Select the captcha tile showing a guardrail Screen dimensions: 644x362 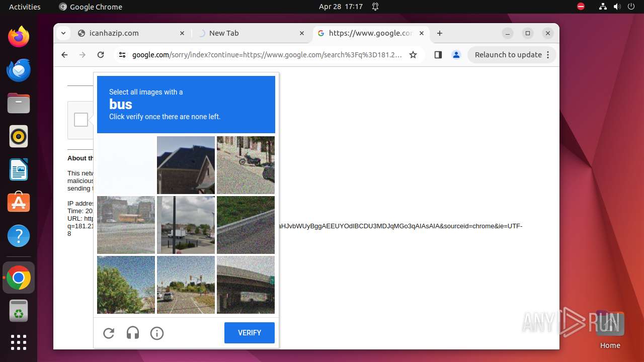coord(246,225)
